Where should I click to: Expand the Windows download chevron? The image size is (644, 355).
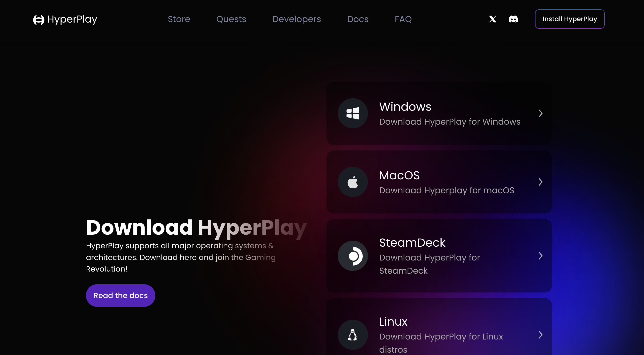[540, 113]
